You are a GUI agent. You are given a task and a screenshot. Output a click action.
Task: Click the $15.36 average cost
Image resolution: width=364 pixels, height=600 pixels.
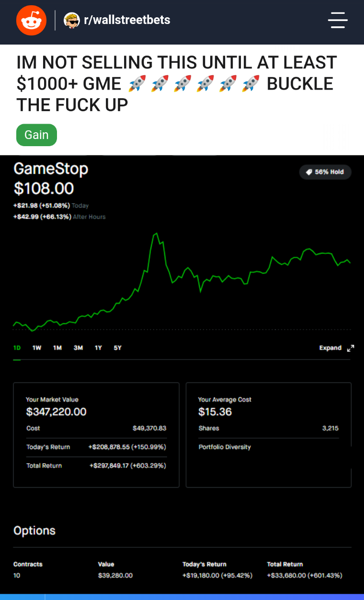(215, 412)
